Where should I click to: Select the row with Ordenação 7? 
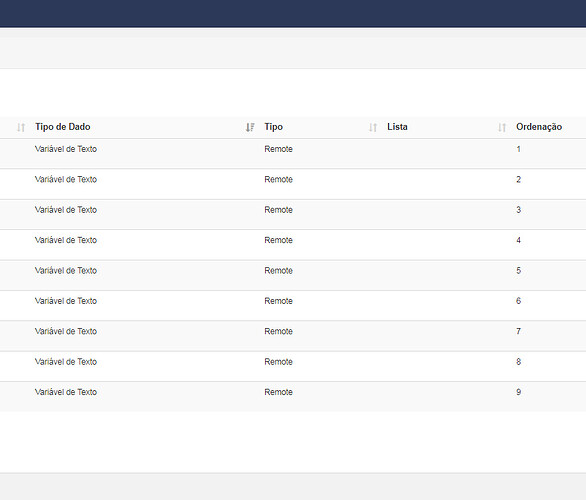[x=293, y=336]
